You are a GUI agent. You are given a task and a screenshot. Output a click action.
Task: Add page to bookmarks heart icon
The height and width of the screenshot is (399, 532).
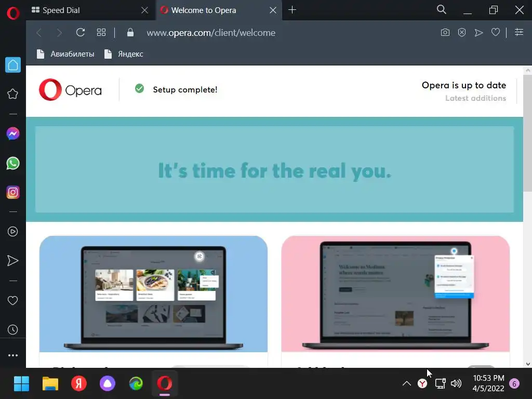pos(496,32)
